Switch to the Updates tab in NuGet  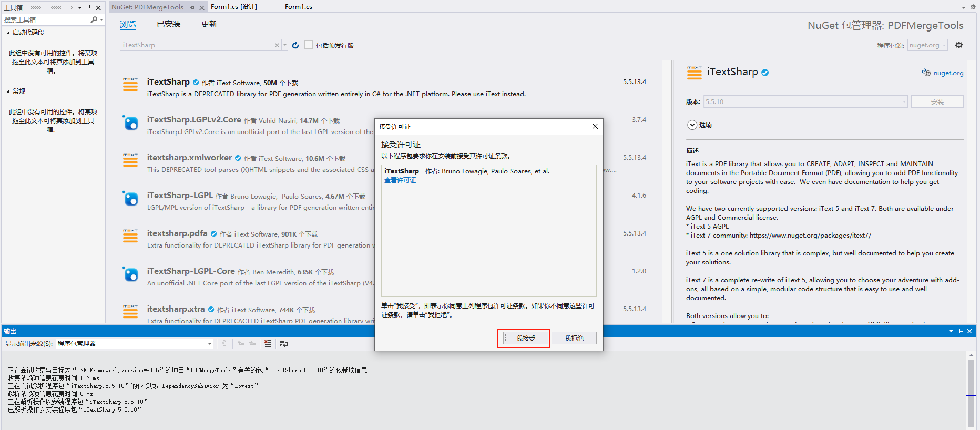(209, 24)
